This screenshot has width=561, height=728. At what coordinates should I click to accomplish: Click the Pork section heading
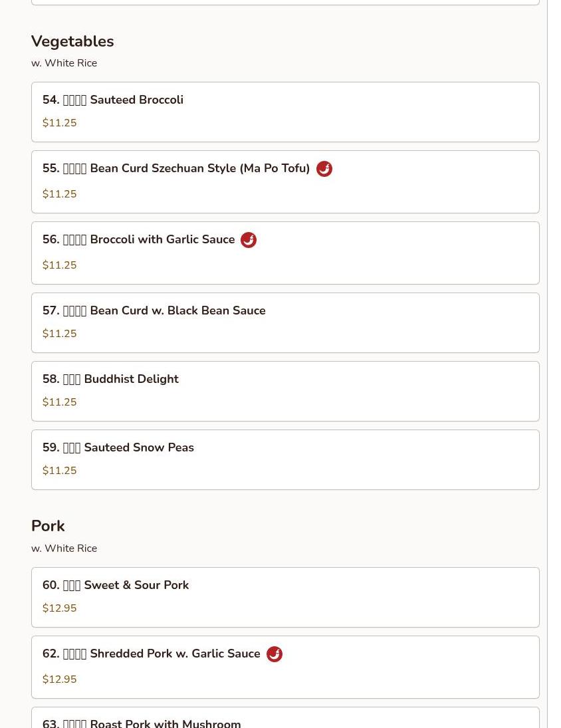point(48,526)
